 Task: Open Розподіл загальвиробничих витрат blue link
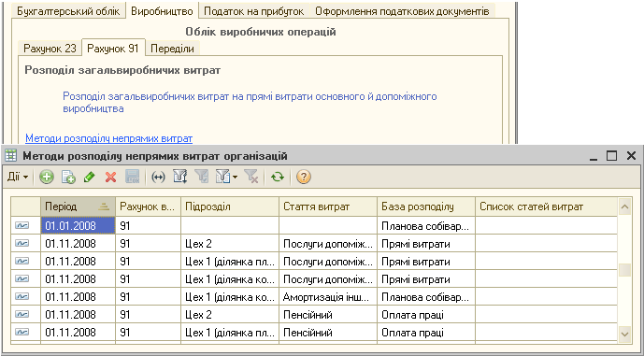point(250,103)
